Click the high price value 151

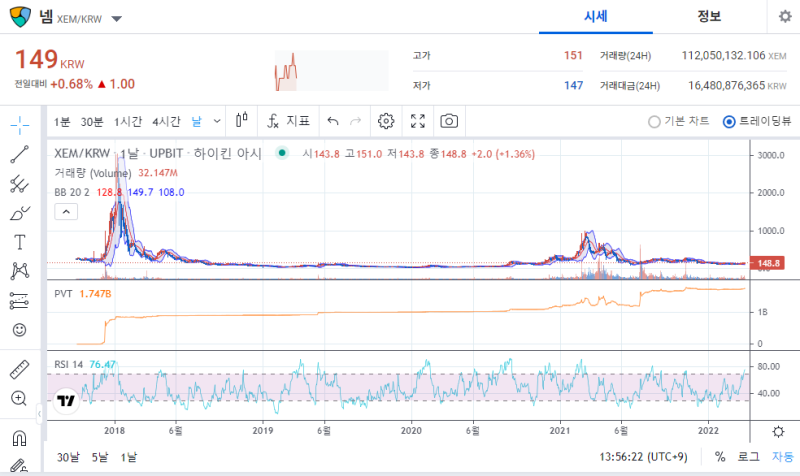(573, 55)
